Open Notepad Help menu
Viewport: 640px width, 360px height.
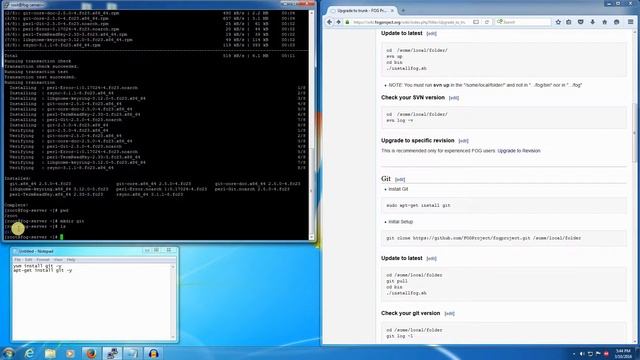tap(71, 260)
